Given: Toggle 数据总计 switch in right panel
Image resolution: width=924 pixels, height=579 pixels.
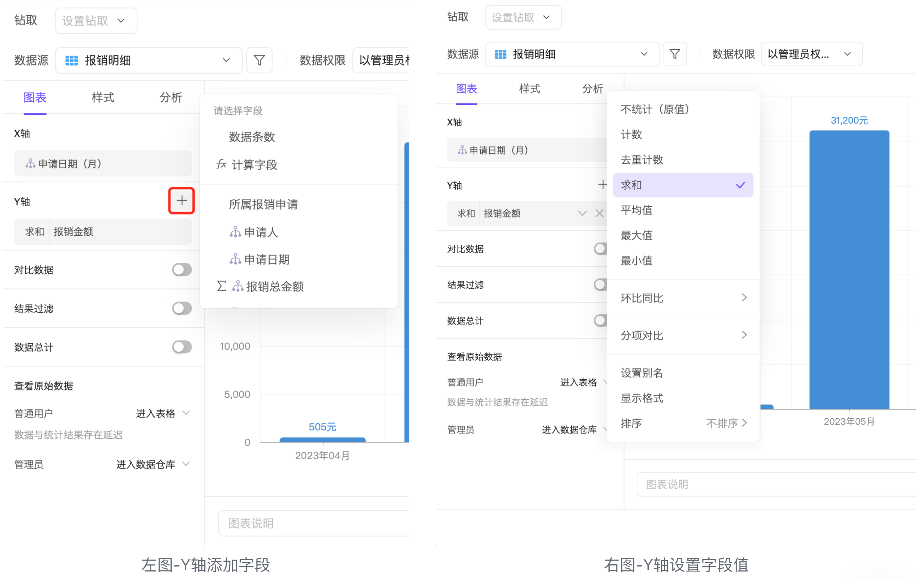Looking at the screenshot, I should click(600, 321).
